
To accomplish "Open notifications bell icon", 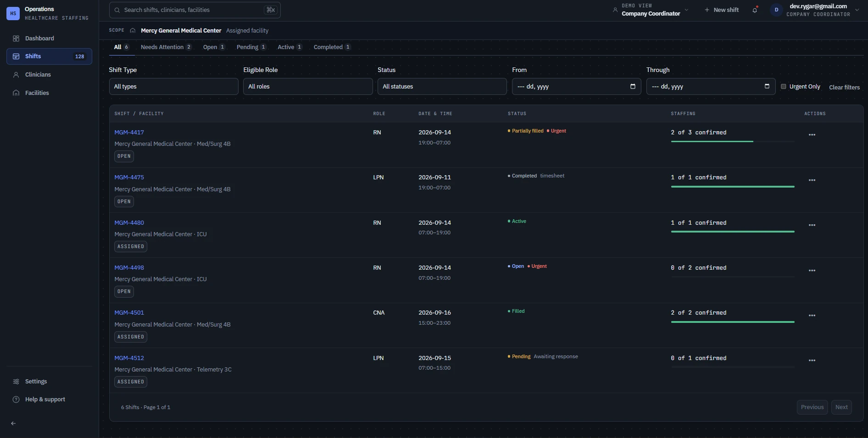I will pos(755,10).
